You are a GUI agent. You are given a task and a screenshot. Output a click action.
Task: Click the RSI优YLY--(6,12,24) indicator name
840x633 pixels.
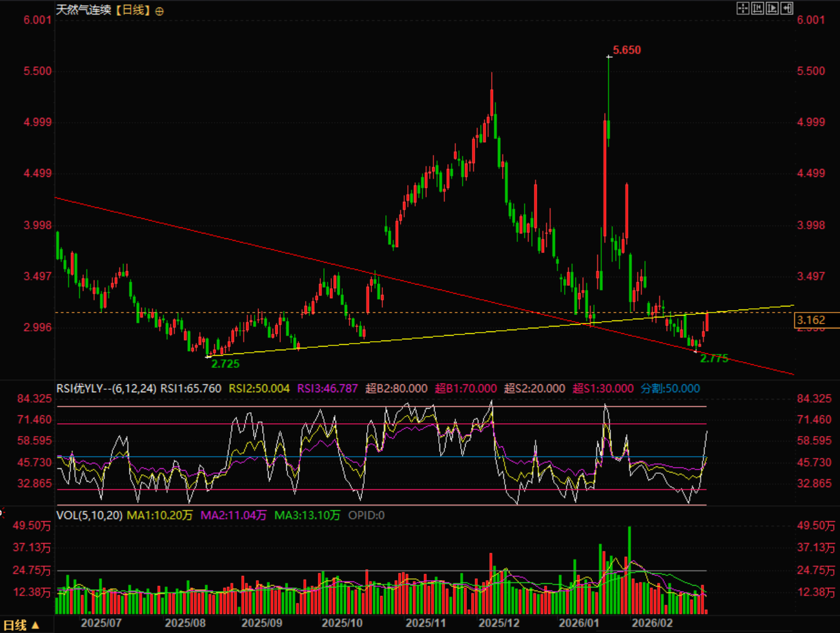pyautogui.click(x=106, y=389)
